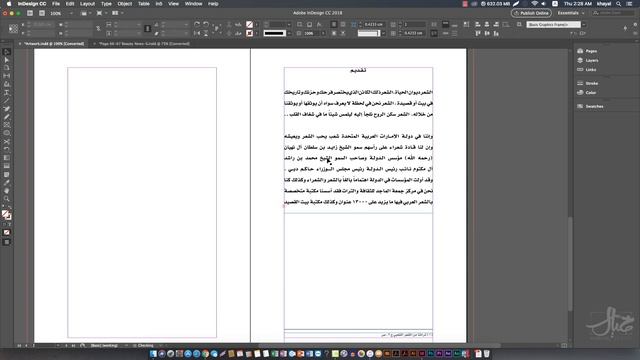Open the View Options dropdown
Image resolution: width=640 pixels, height=360 pixels.
pos(86,13)
